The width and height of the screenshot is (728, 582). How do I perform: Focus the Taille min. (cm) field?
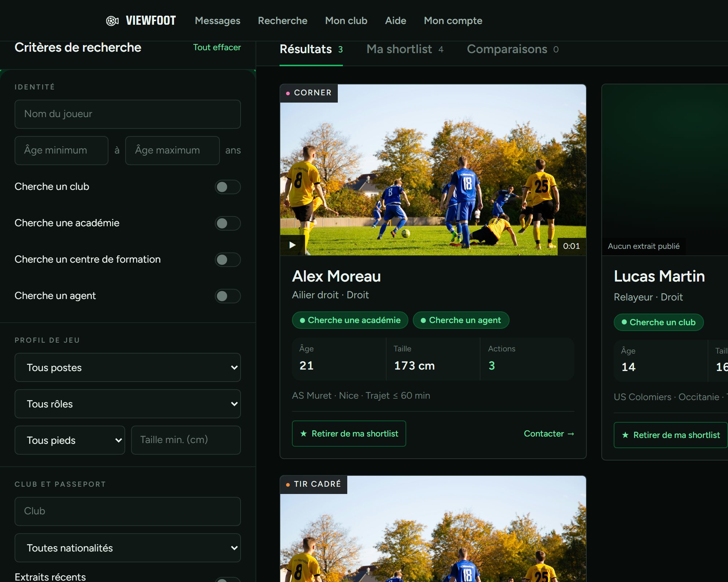pyautogui.click(x=186, y=440)
